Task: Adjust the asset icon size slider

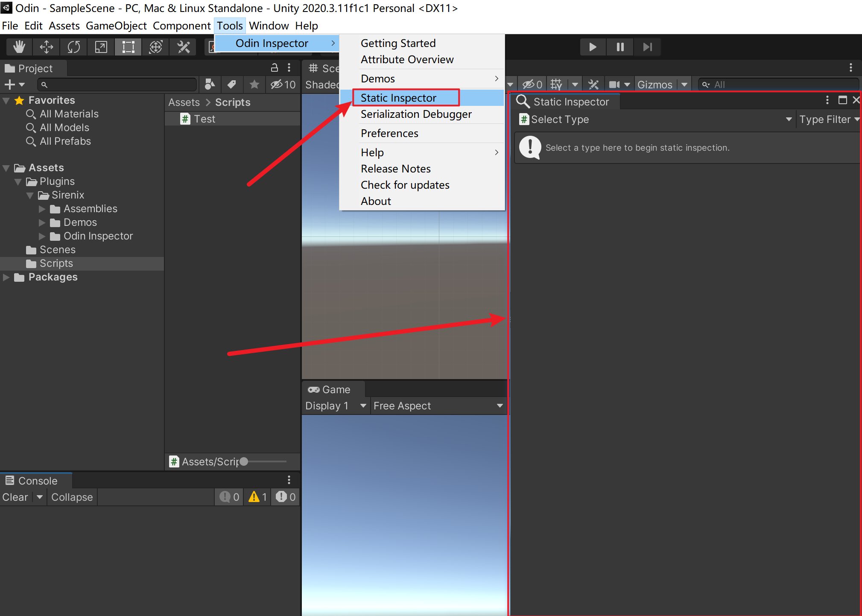Action: [244, 461]
